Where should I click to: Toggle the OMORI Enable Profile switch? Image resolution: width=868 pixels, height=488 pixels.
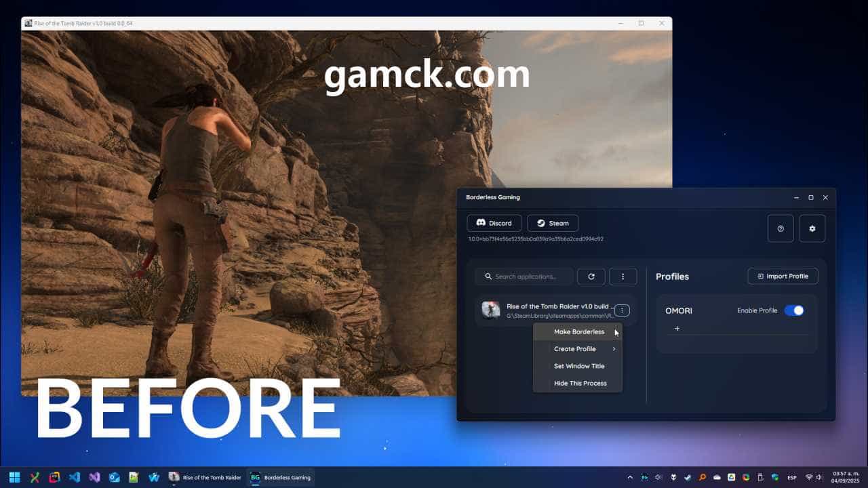tap(793, 310)
